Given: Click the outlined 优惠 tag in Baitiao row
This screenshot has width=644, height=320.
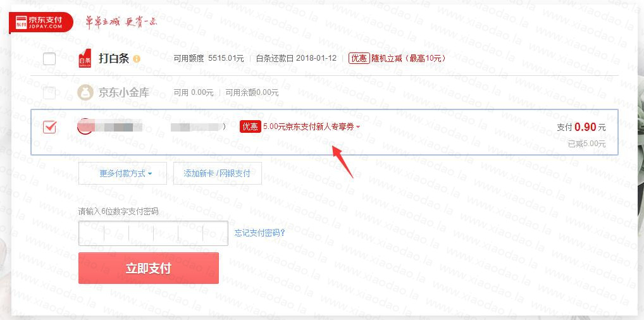Looking at the screenshot, I should [x=359, y=58].
